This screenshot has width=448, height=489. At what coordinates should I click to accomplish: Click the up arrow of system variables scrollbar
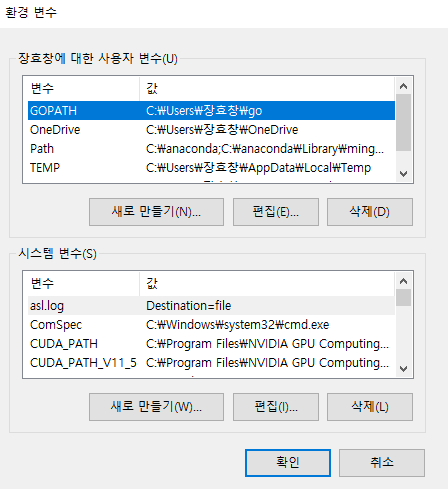pyautogui.click(x=404, y=281)
